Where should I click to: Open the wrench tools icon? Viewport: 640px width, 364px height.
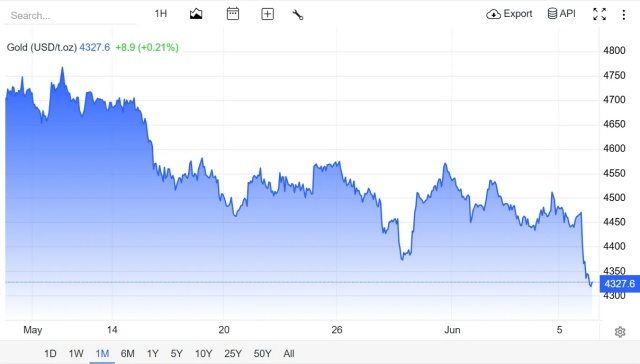[298, 15]
